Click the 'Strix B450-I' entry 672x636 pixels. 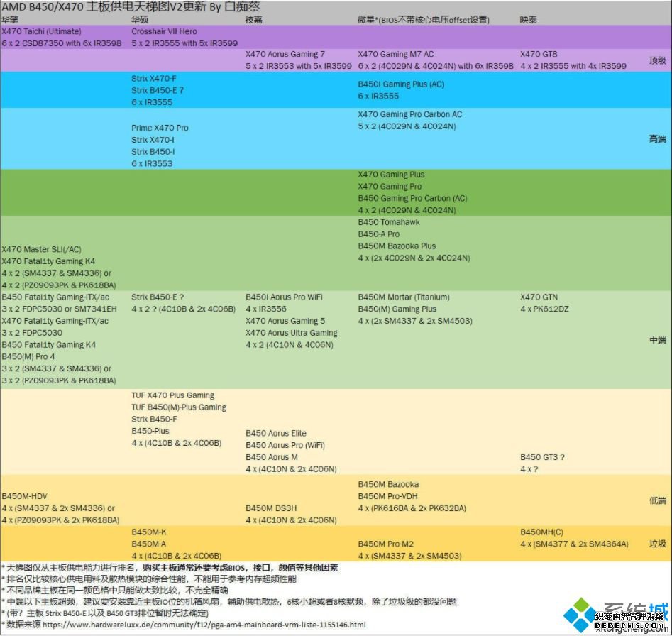click(x=153, y=152)
